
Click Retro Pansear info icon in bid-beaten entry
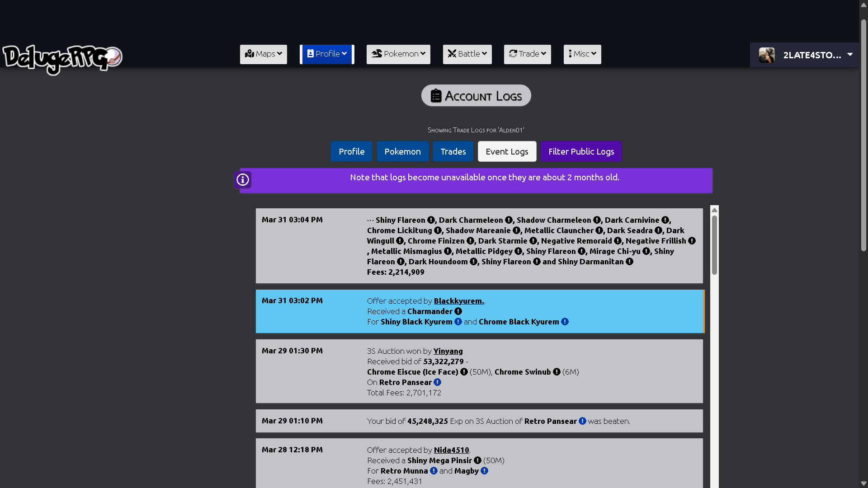[x=582, y=421]
